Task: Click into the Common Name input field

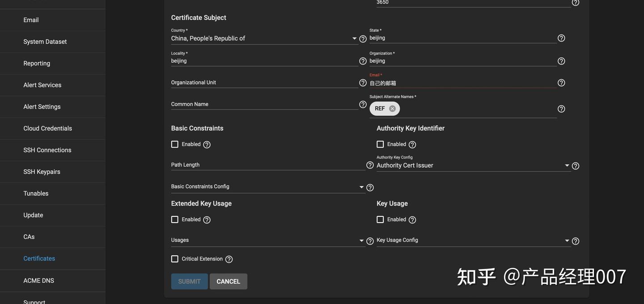Action: point(264,104)
